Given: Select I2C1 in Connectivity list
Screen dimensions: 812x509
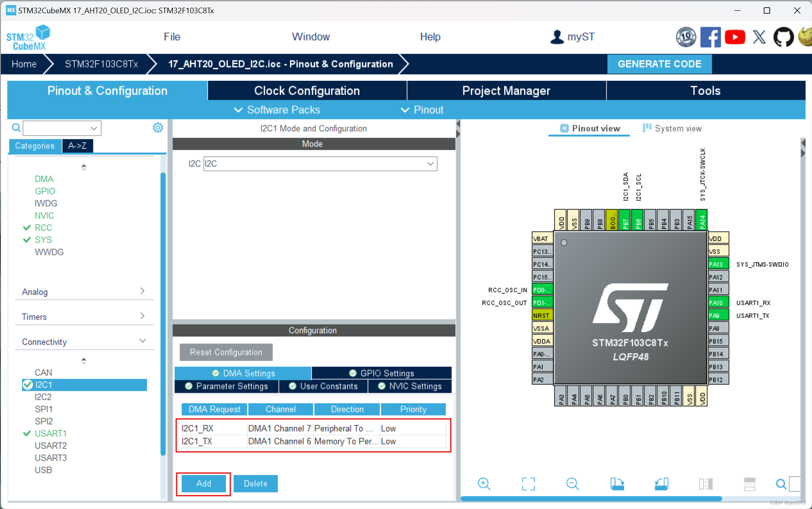Looking at the screenshot, I should [x=85, y=385].
